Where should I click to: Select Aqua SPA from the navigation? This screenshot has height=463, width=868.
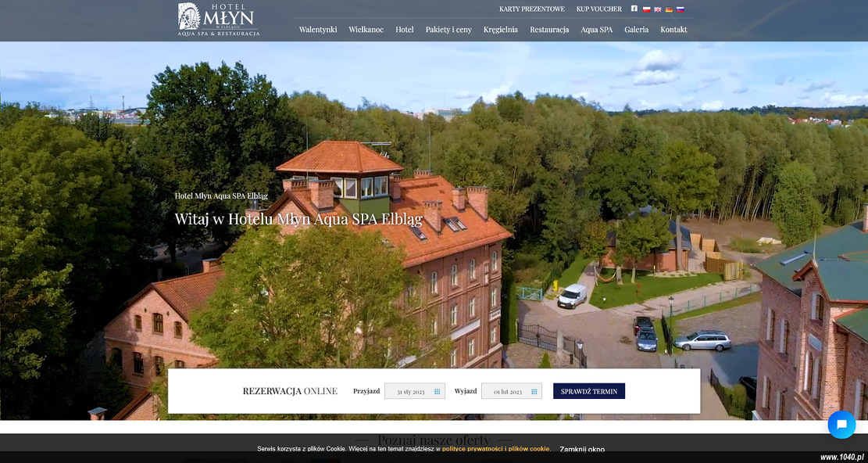pos(597,30)
